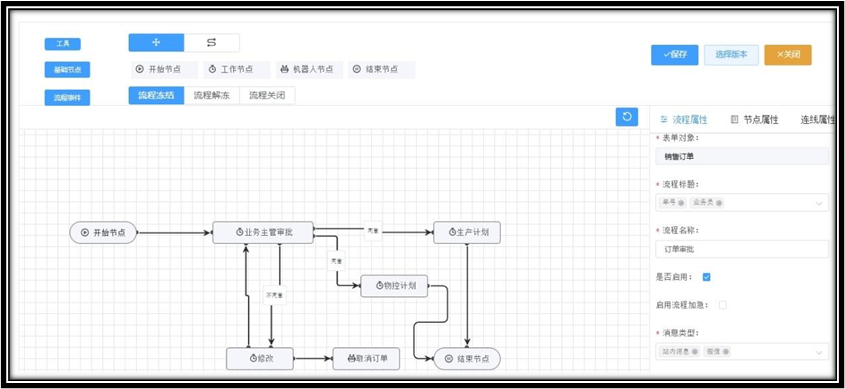This screenshot has height=389, width=845.
Task: Select the connection line tool icon
Action: pos(212,43)
